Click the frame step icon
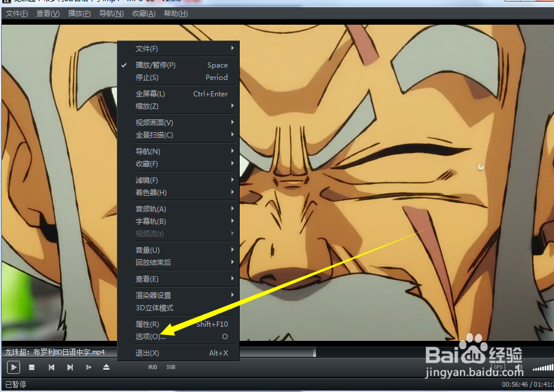Image resolution: width=554 pixels, height=392 pixels. tap(88, 367)
